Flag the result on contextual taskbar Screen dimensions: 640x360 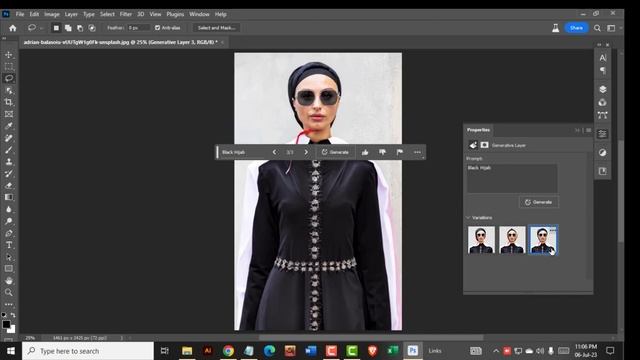pyautogui.click(x=400, y=152)
